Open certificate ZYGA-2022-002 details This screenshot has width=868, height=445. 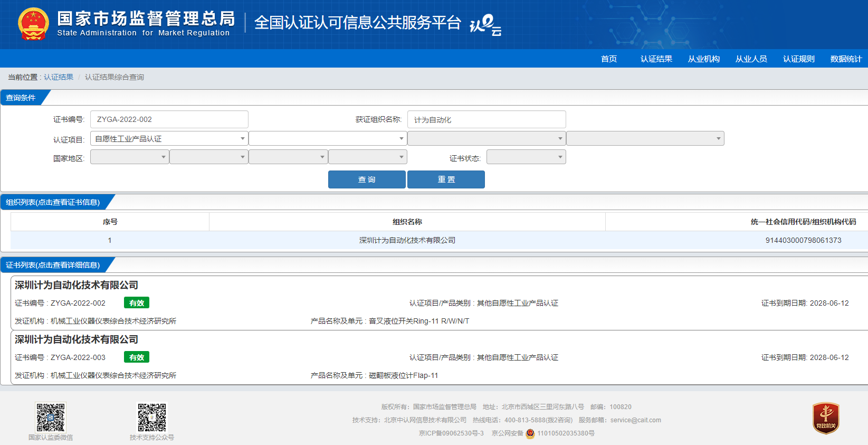(439, 303)
